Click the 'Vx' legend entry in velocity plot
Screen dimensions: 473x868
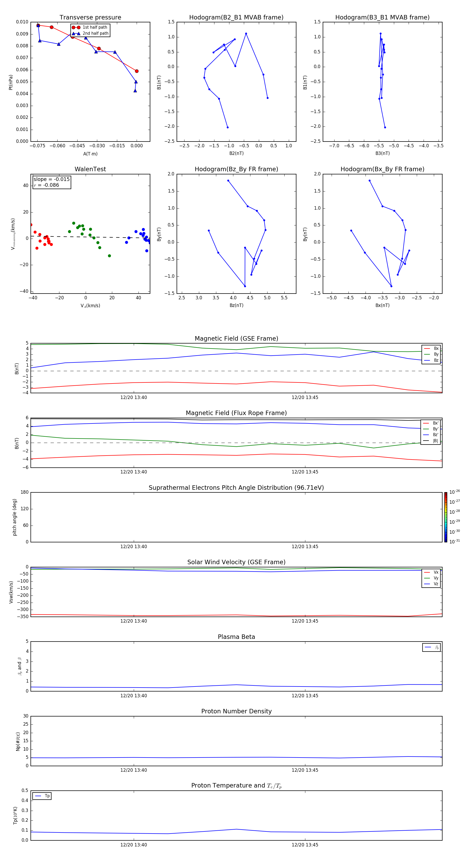[431, 572]
